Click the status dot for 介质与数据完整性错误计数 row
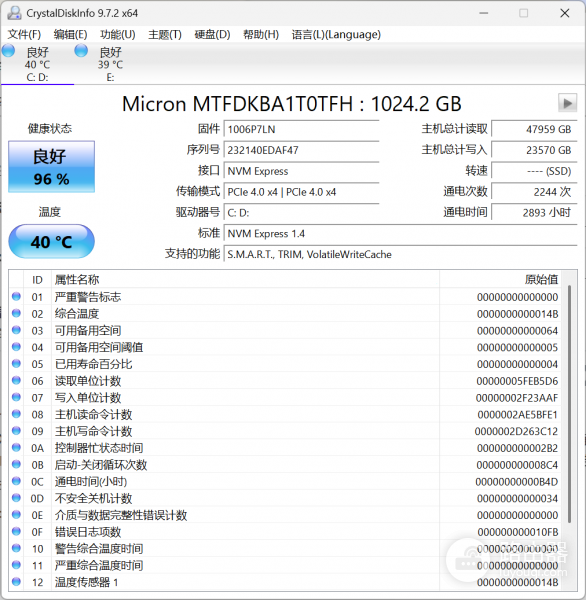Screen dimensions: 586x600 point(16,515)
